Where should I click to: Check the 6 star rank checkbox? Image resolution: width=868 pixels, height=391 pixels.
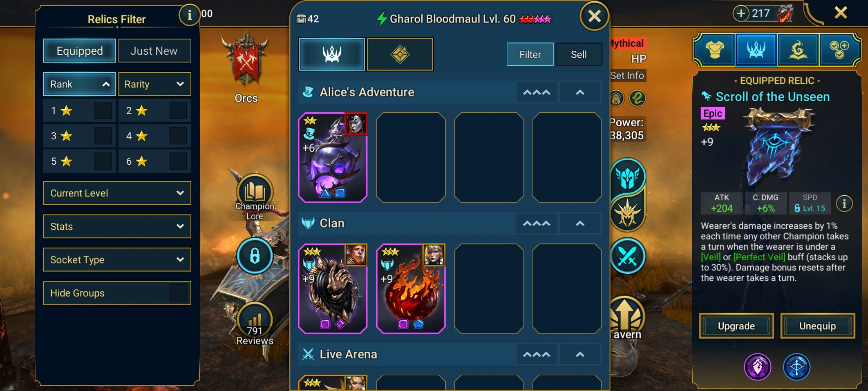(178, 161)
